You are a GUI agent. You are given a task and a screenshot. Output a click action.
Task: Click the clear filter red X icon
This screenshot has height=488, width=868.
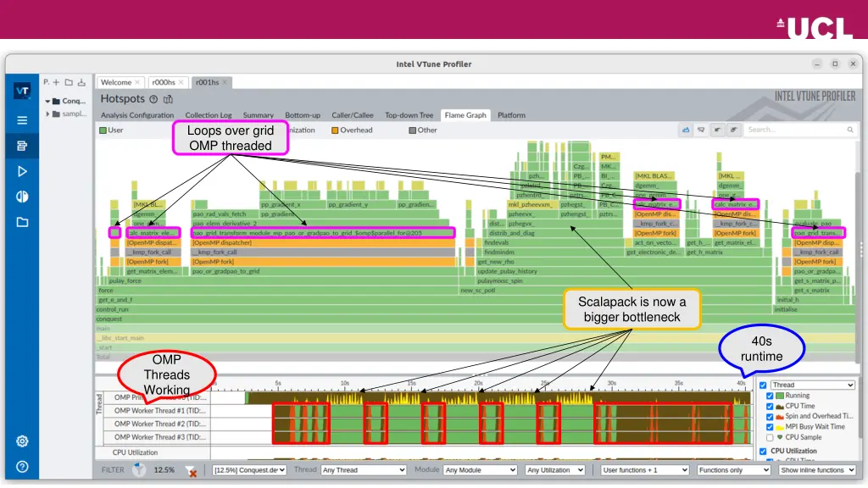coord(192,472)
